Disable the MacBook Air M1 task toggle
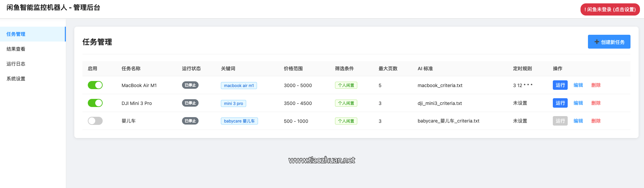 click(95, 85)
